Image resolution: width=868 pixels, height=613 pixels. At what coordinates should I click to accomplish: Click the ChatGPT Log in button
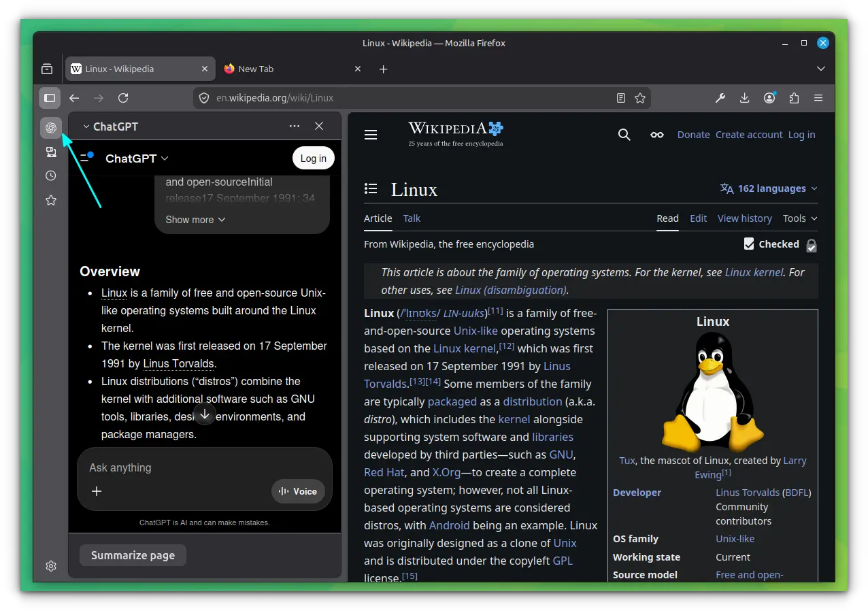(314, 158)
